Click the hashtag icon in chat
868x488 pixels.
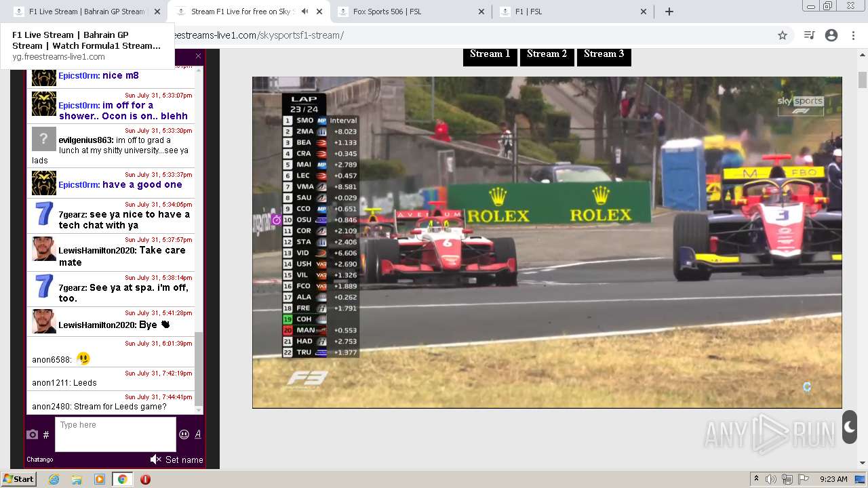[x=46, y=434]
